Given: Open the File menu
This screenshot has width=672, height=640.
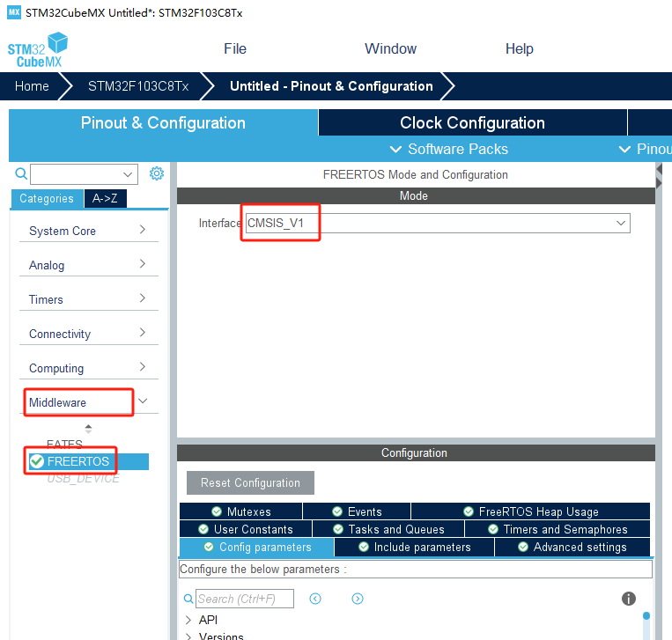Looking at the screenshot, I should click(235, 48).
